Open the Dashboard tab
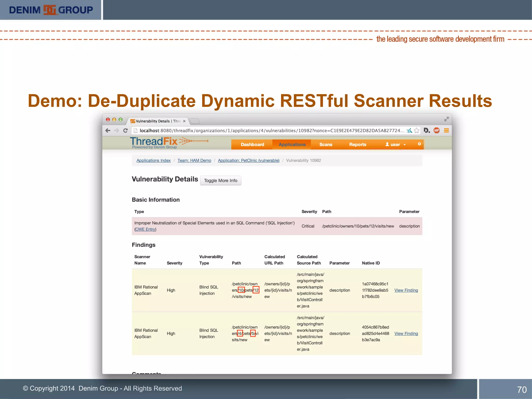The width and height of the screenshot is (532, 399). [x=252, y=144]
